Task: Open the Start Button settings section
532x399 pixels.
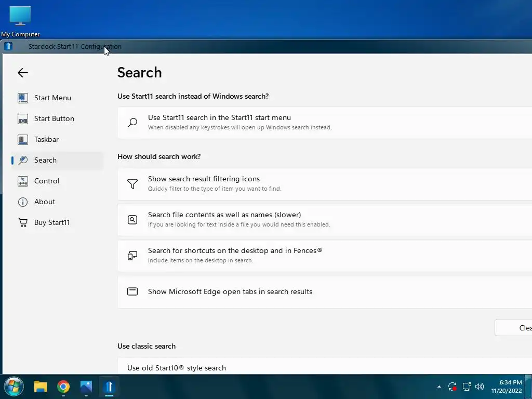Action: (x=58, y=119)
